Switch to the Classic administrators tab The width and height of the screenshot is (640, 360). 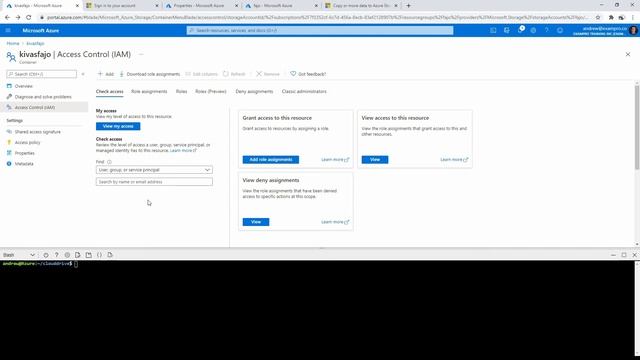(304, 91)
